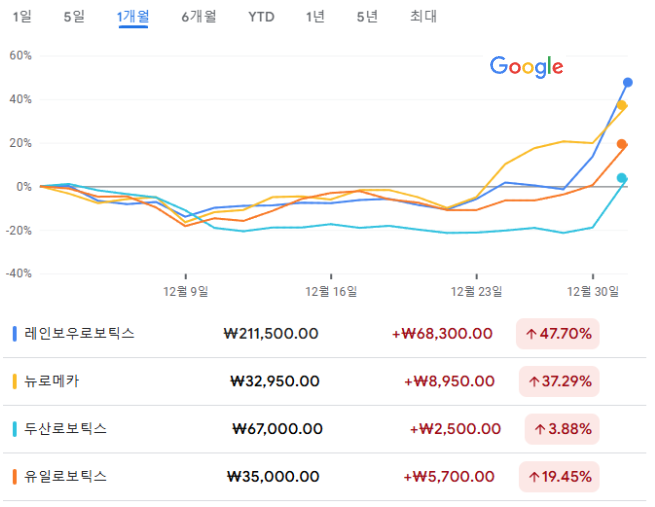The width and height of the screenshot is (655, 507).
Task: Click the ₩67,000.00 price value
Action: (x=277, y=429)
